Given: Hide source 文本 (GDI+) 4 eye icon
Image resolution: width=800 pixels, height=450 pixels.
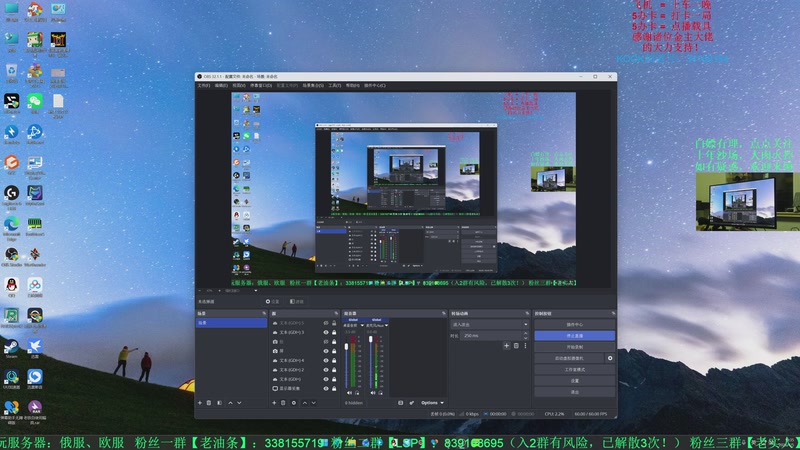Looking at the screenshot, I should (326, 360).
